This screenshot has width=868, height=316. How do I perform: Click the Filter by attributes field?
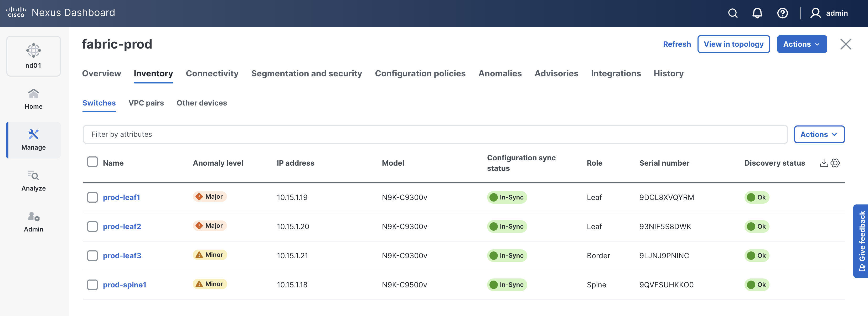435,134
